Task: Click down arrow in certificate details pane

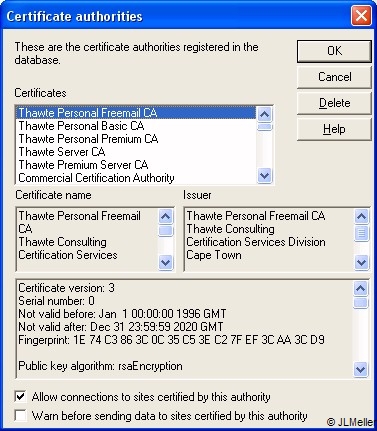Action: pyautogui.click(x=360, y=369)
